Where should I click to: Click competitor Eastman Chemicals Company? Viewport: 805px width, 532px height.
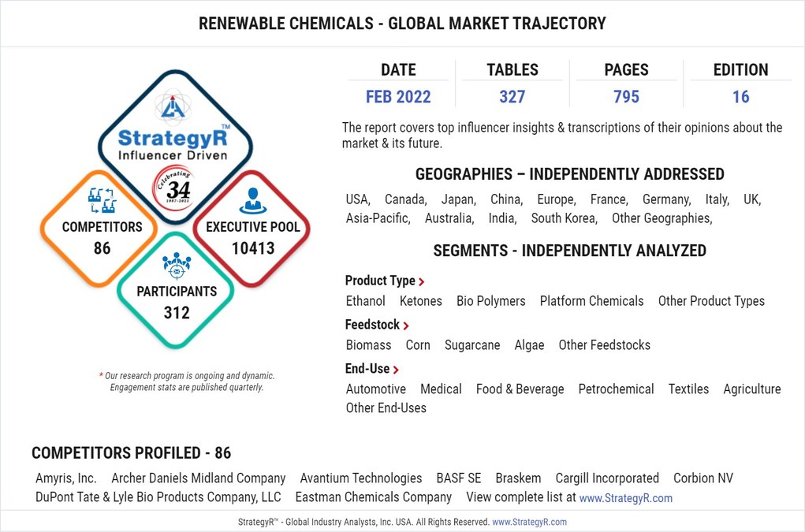373,497
